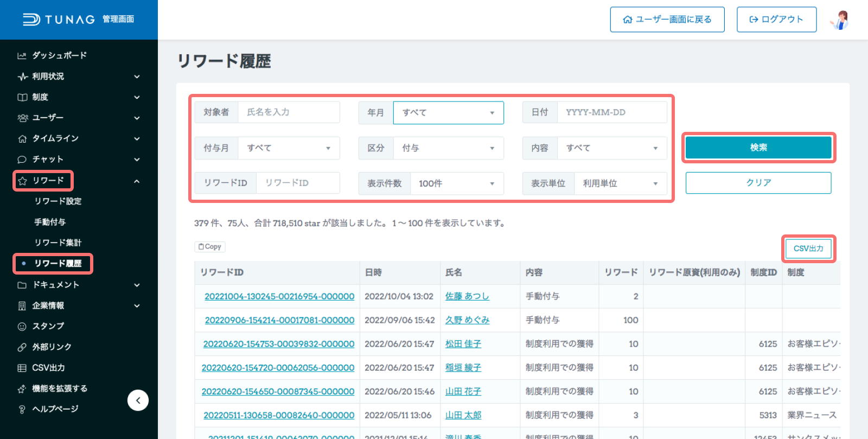The image size is (868, 439).
Task: Focus the 日付 YYYY-MM-DD input field
Action: point(612,112)
